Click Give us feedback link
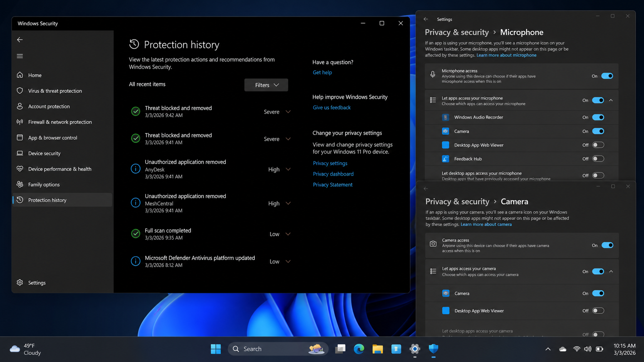Screen dimensions: 644x362 [x=332, y=107]
